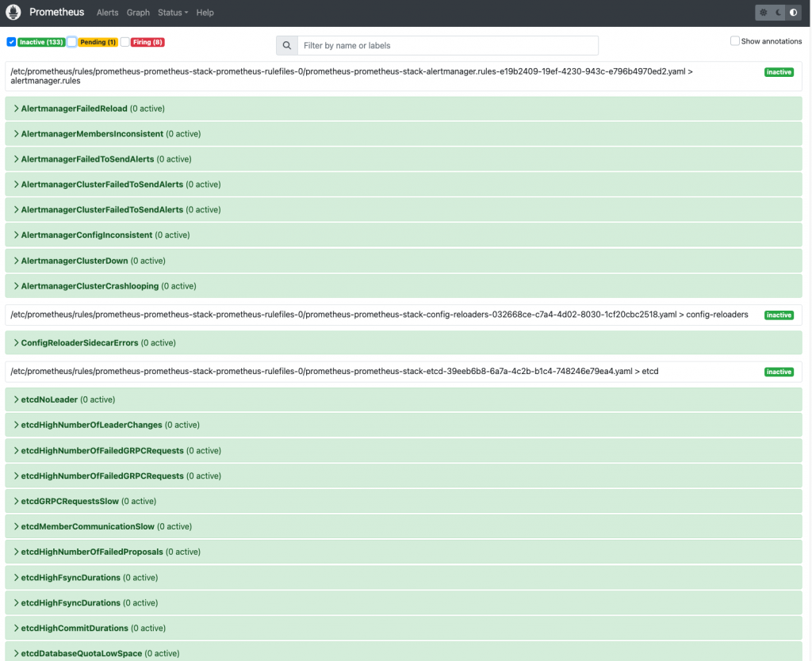This screenshot has width=812, height=661.
Task: Expand the ConfigReloaderSidecarErrors rule
Action: pos(404,342)
